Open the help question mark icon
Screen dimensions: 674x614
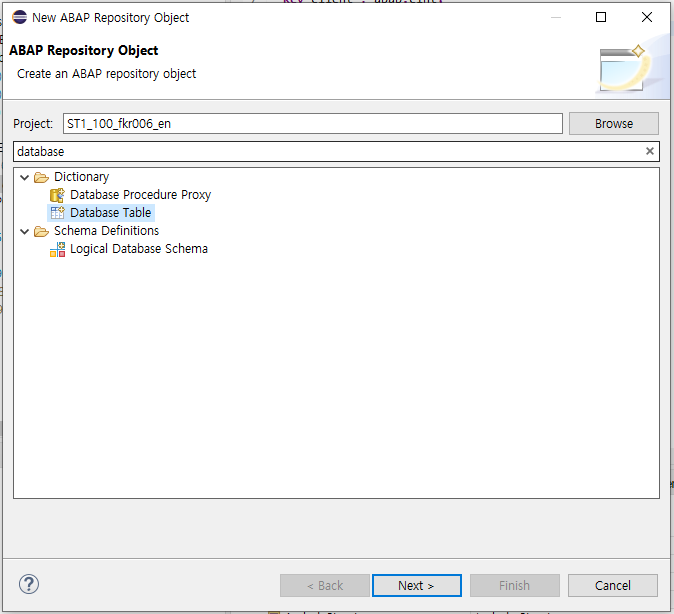coord(29,585)
